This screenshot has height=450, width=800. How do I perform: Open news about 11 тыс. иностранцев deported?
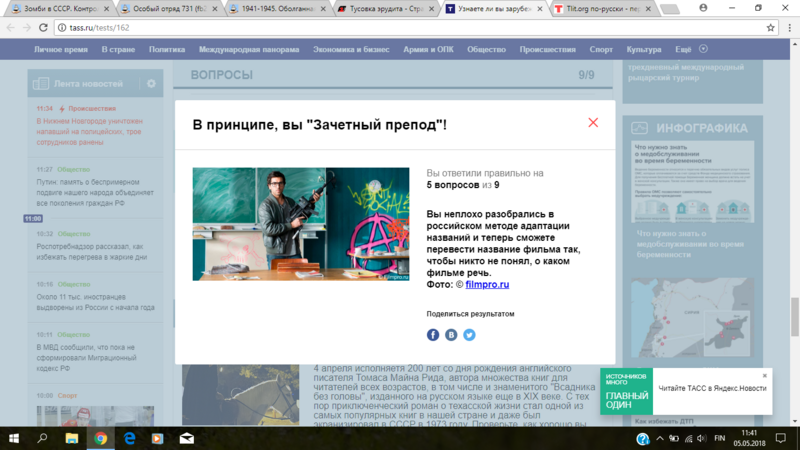coord(95,302)
